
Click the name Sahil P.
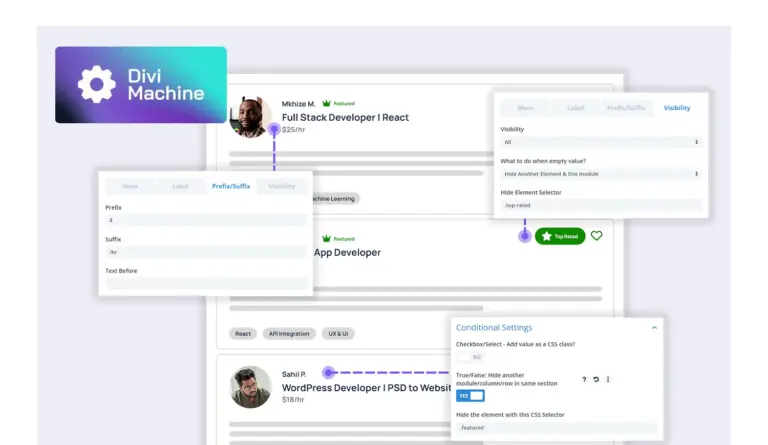(x=294, y=375)
